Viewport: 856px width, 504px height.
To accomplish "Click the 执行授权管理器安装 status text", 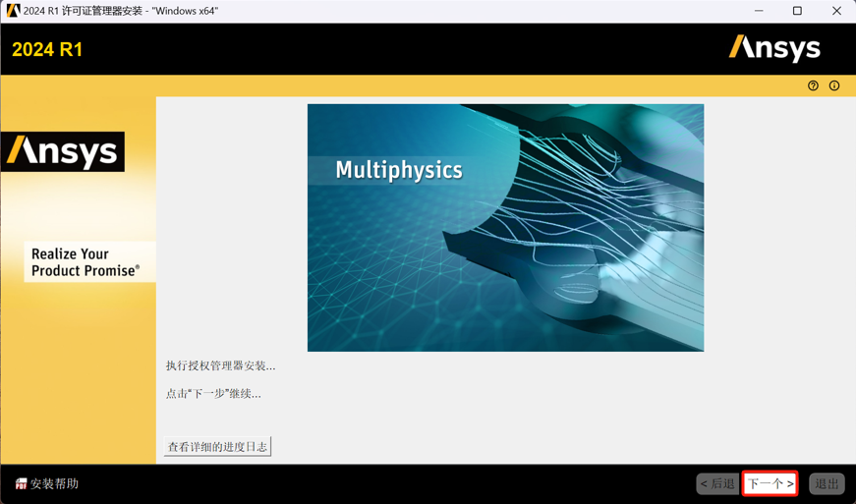I will coord(220,365).
